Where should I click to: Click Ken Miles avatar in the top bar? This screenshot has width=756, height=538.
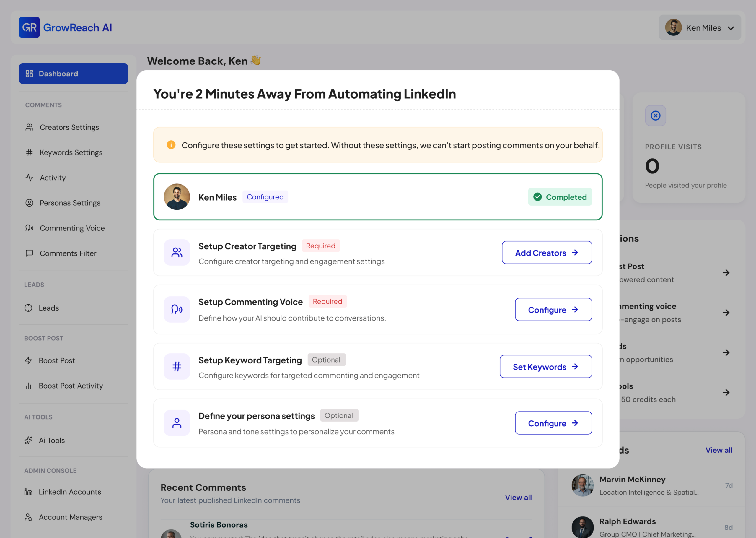673,27
